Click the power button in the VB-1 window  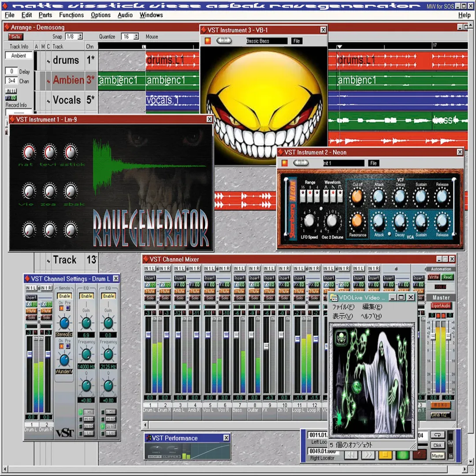(208, 41)
